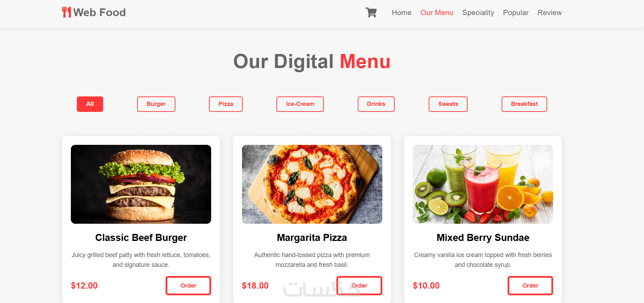
Task: Order the Mixed Berry Sundae
Action: click(x=530, y=285)
